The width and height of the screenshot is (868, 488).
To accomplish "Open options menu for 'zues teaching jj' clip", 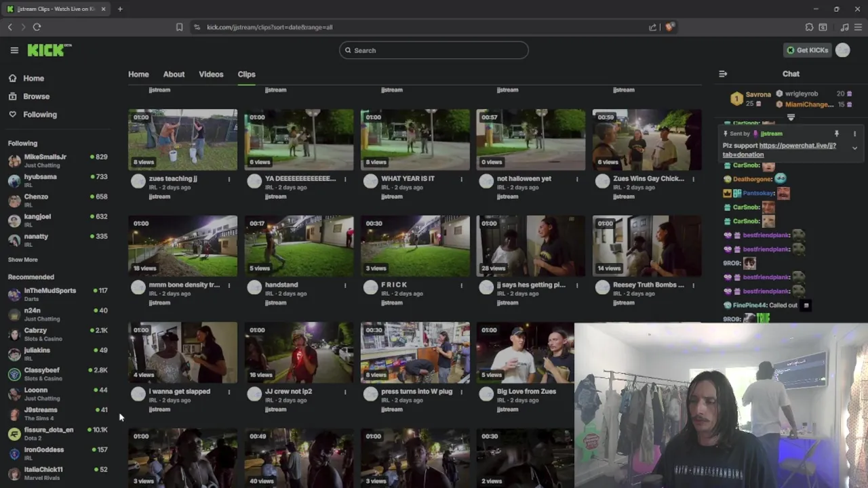I will click(x=229, y=180).
